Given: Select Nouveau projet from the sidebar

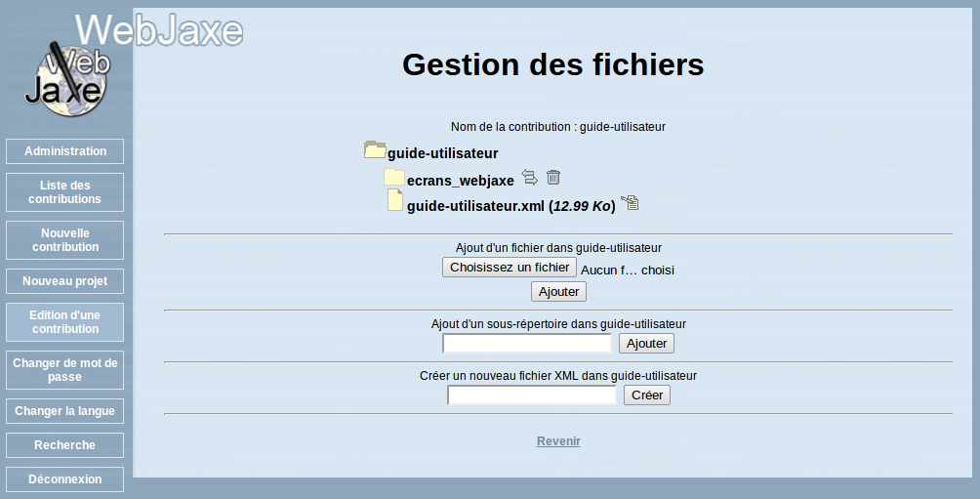Looking at the screenshot, I should pyautogui.click(x=65, y=281).
